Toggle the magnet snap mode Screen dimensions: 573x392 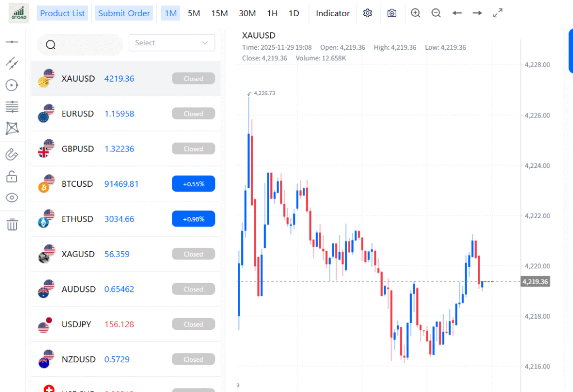click(12, 154)
